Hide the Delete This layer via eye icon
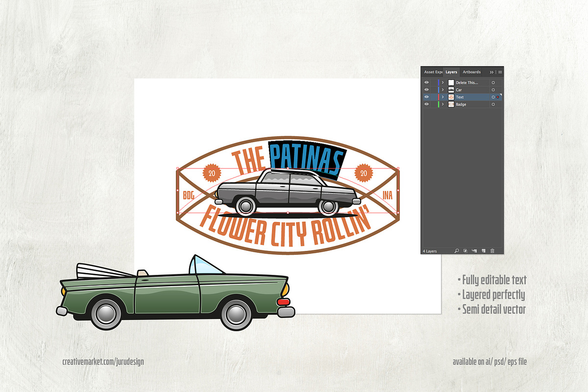 pos(426,82)
